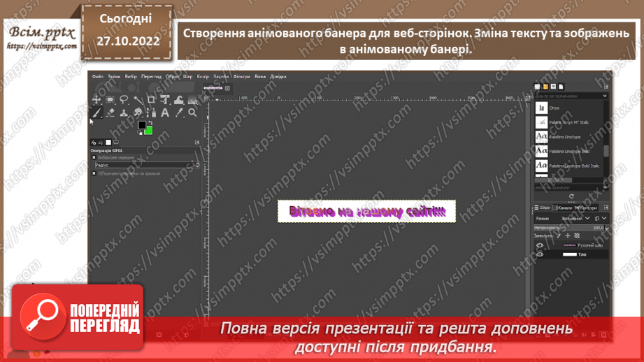Click the green background color swatch
The width and height of the screenshot is (644, 362).
tap(148, 130)
